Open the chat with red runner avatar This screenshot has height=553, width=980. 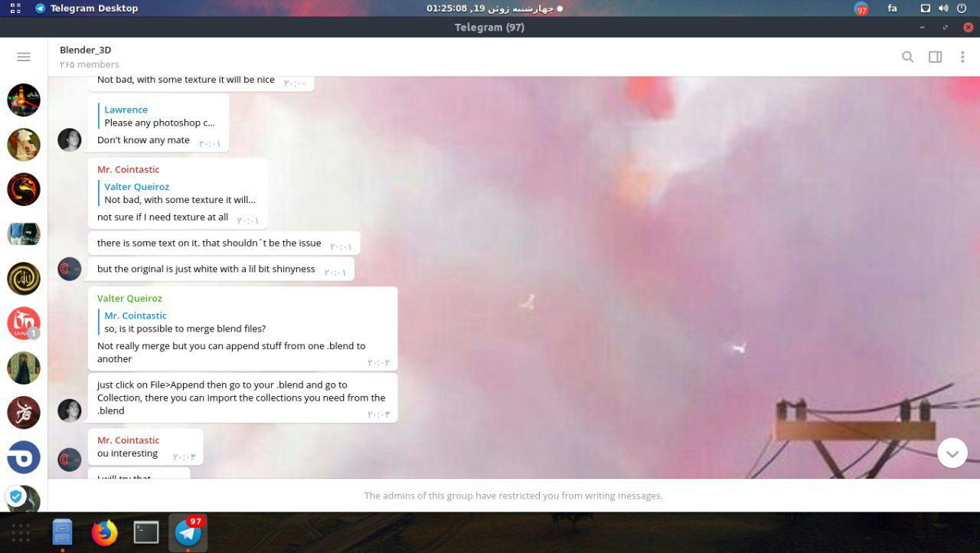coord(24,413)
